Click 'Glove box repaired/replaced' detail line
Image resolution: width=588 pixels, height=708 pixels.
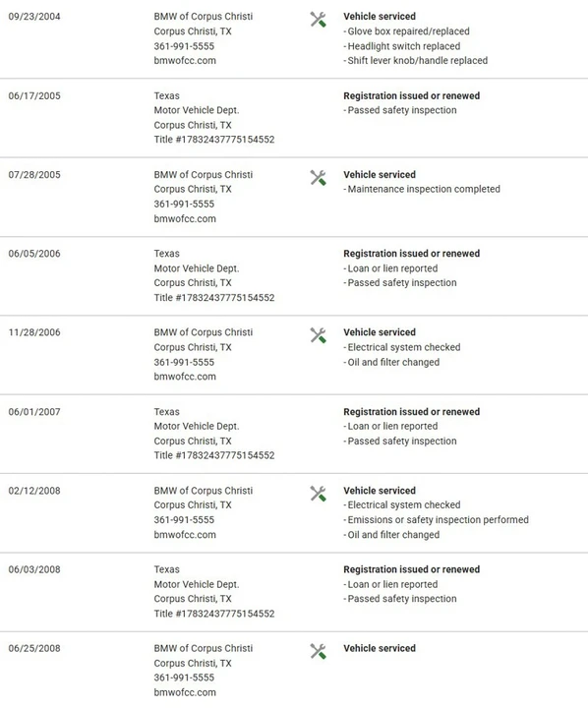[x=406, y=31]
